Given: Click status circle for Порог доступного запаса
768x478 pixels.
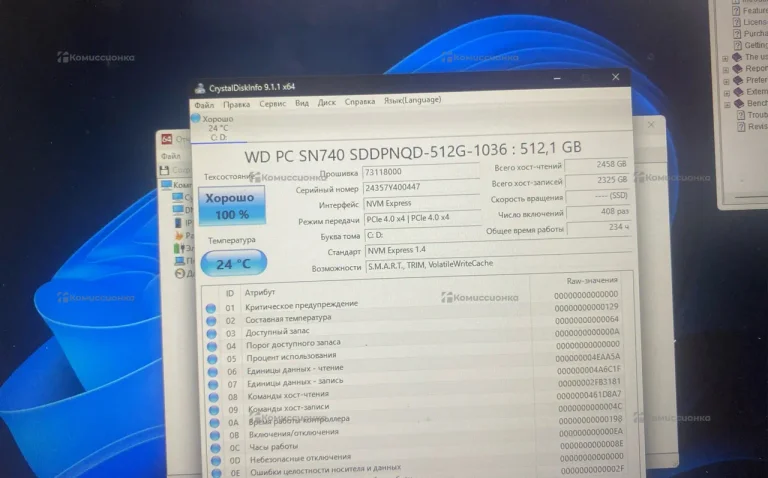Looking at the screenshot, I should click(212, 346).
